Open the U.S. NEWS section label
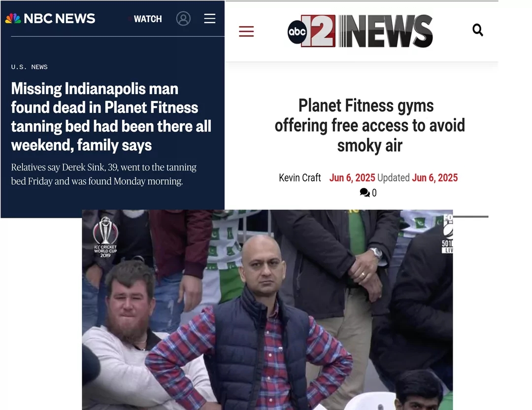 (x=29, y=67)
